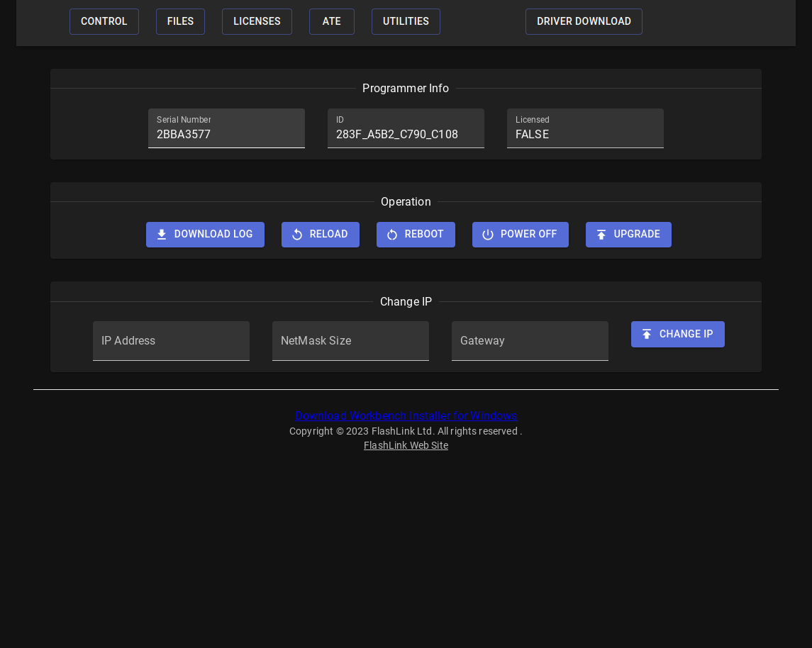The width and height of the screenshot is (812, 648).
Task: Open the ATE section
Action: tap(332, 21)
